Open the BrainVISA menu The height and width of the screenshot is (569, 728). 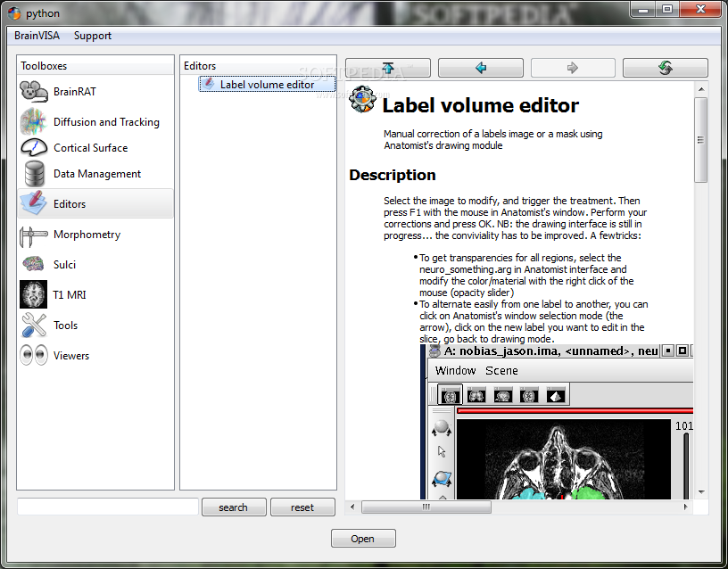click(x=37, y=36)
